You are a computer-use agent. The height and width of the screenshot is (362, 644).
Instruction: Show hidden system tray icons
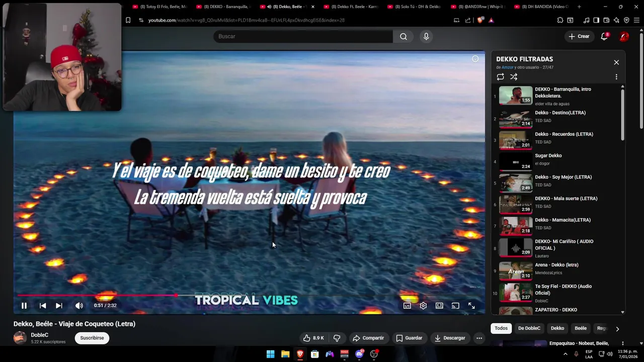(x=565, y=354)
